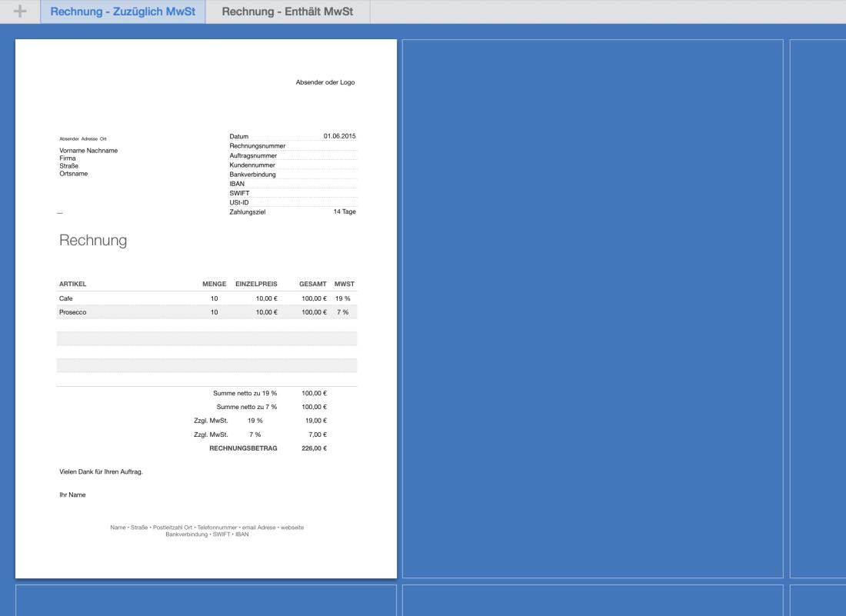Click the Absender oder Logo text
The width and height of the screenshot is (846, 616).
pos(325,82)
